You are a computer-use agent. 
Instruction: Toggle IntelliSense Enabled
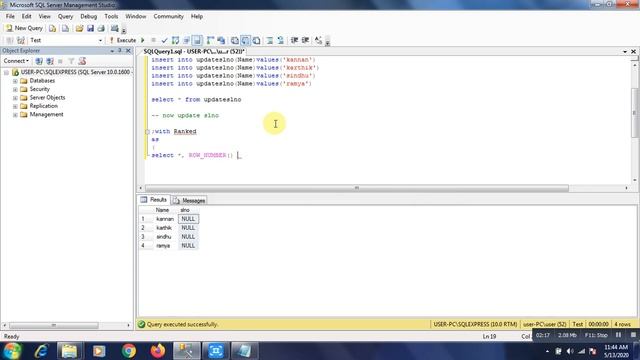(197, 40)
